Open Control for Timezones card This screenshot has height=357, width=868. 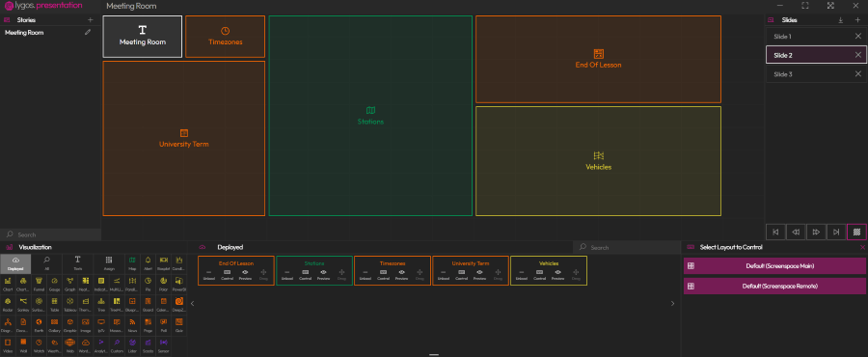383,275
